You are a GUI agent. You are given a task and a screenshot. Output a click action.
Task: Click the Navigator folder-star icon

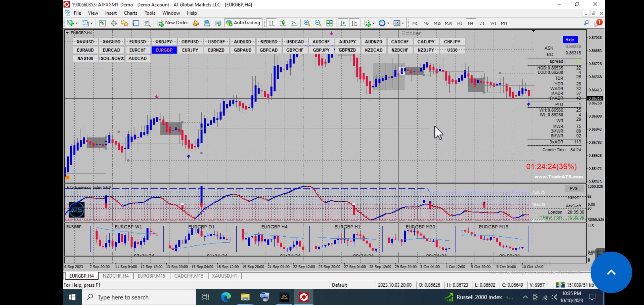125,23
